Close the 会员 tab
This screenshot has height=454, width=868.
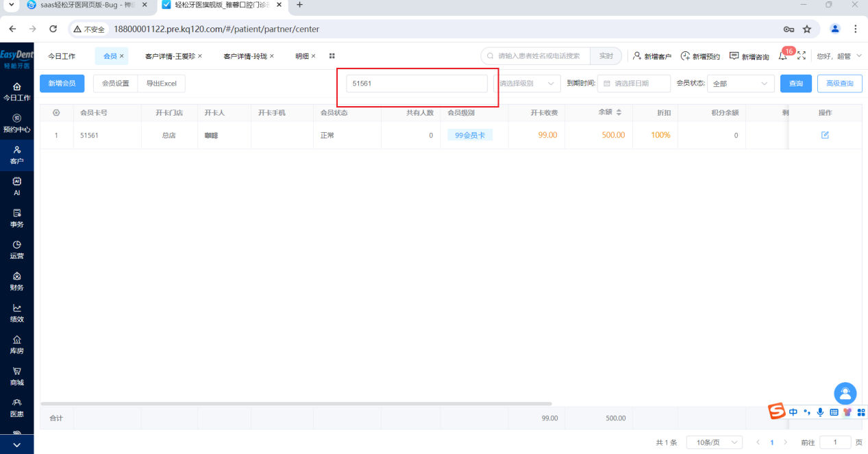pos(122,56)
